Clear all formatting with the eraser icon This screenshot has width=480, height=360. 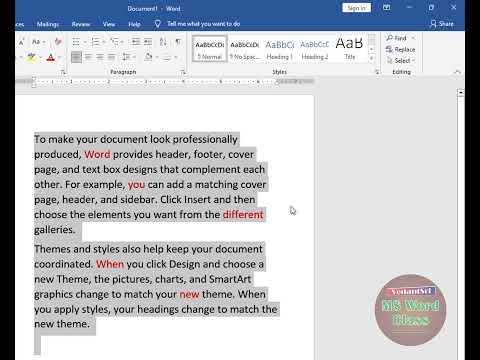click(58, 42)
